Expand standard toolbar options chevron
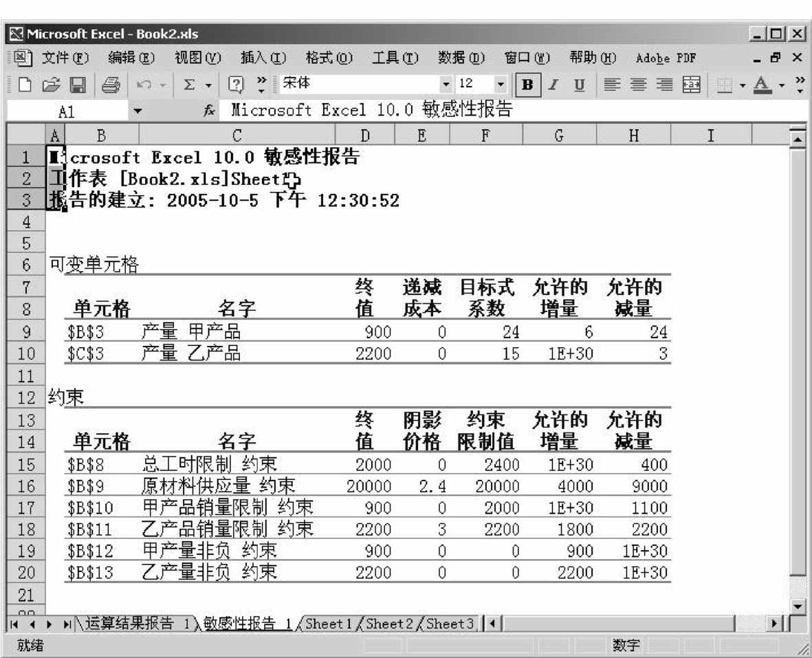812x658 pixels. 261,85
